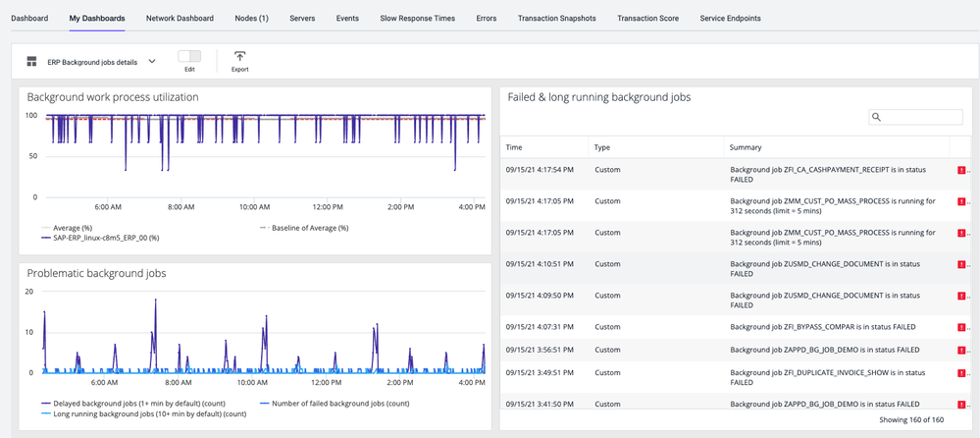This screenshot has width=980, height=438.
Task: Click the Delayed background jobs legend entry
Action: point(133,403)
